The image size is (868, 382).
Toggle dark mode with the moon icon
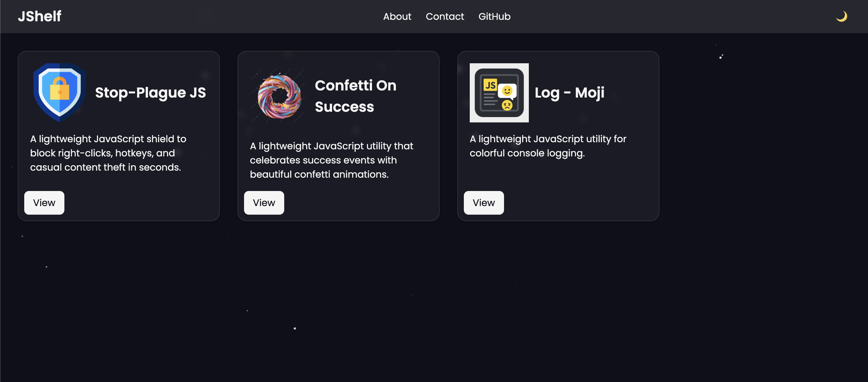pos(841,16)
